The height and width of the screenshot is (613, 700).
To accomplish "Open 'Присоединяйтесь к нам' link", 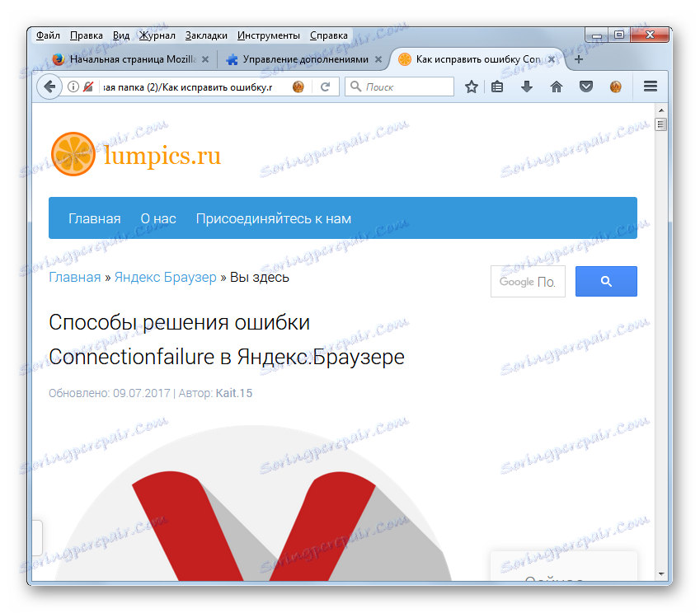I will click(x=273, y=218).
